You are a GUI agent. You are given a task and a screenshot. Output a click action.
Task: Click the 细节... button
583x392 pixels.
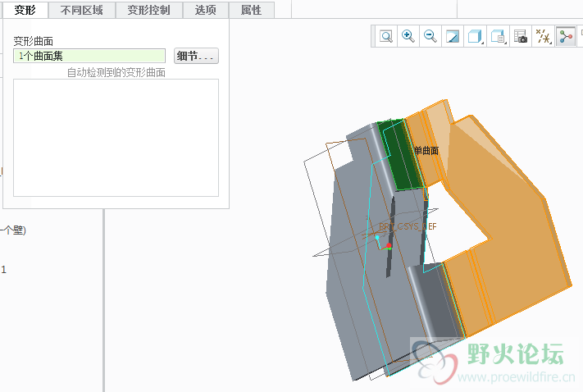[x=196, y=56]
